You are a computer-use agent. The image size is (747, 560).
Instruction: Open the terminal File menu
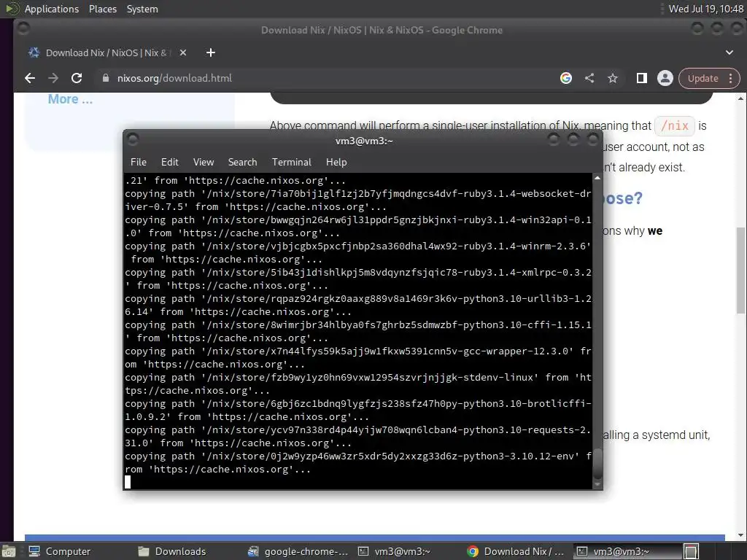pos(139,163)
